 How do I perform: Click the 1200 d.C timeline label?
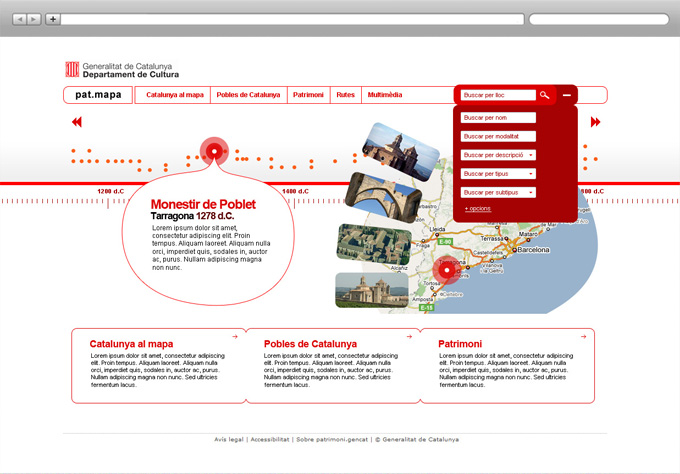click(111, 191)
